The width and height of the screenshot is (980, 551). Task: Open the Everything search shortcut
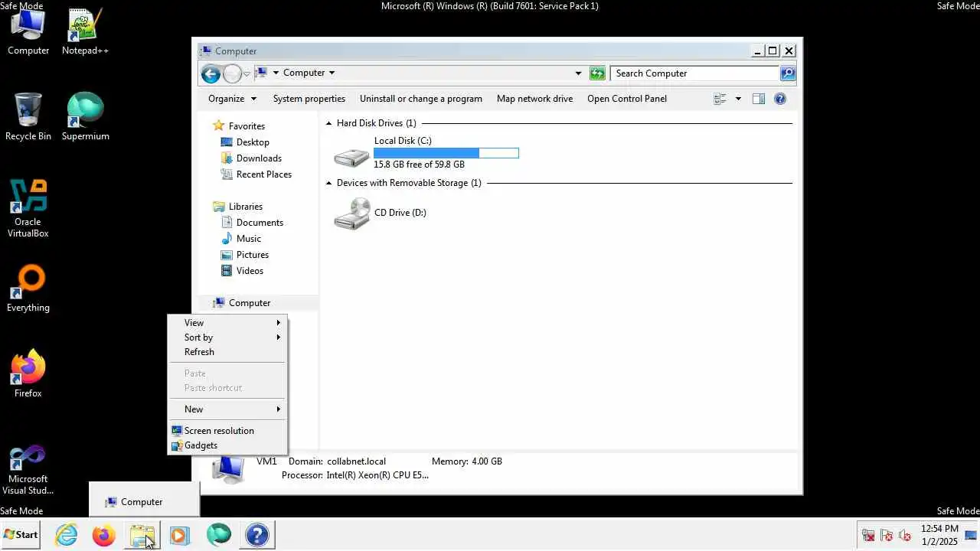click(x=28, y=289)
